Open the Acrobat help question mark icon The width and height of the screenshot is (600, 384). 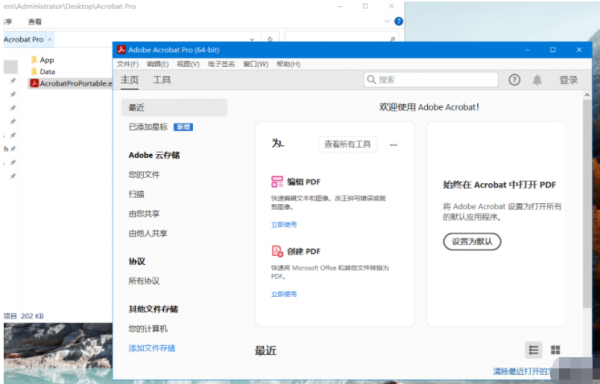(514, 80)
